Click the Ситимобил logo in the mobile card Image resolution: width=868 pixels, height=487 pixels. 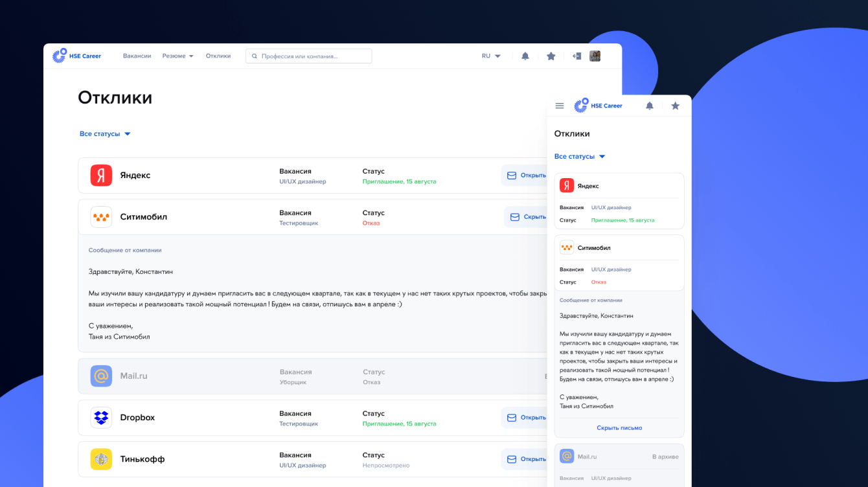click(567, 247)
